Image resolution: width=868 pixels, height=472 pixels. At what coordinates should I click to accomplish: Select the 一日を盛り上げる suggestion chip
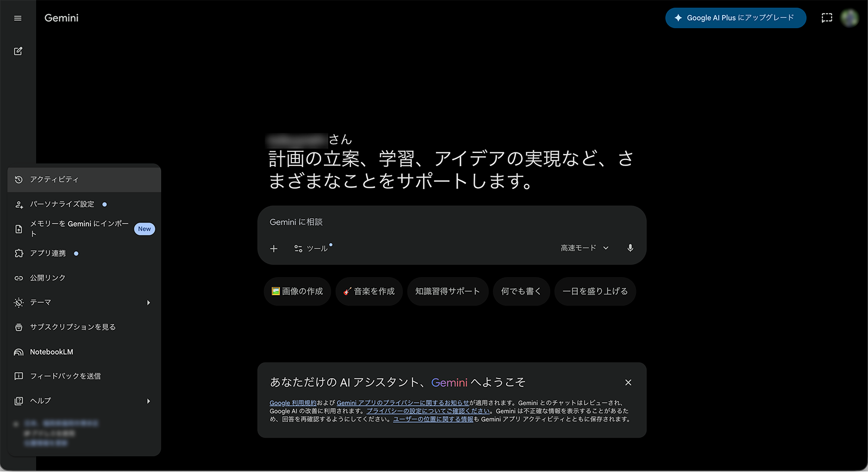[595, 291]
